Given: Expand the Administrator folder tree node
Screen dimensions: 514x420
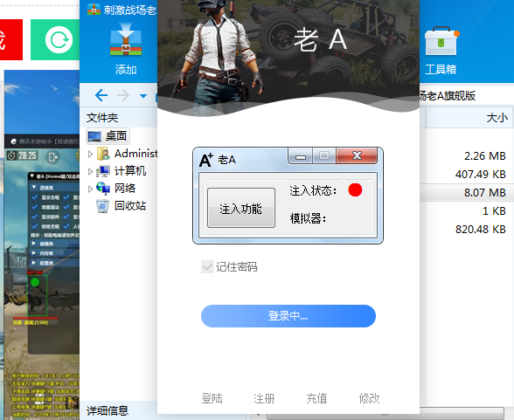Looking at the screenshot, I should click(90, 154).
